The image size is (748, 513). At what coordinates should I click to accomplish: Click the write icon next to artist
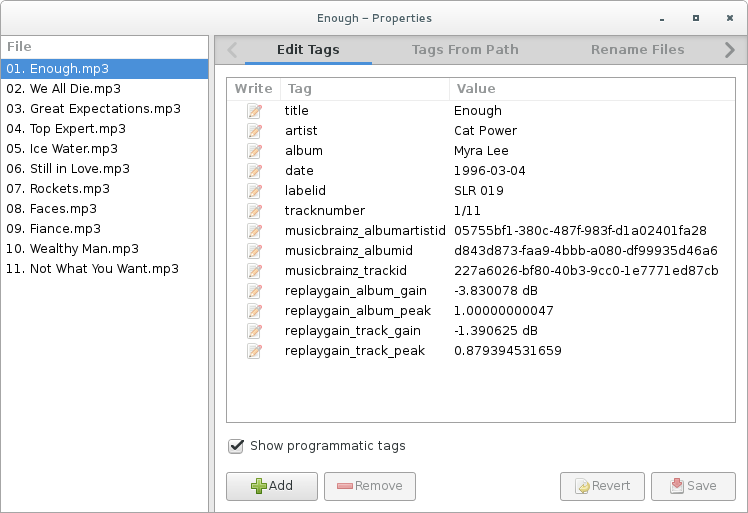pos(254,131)
